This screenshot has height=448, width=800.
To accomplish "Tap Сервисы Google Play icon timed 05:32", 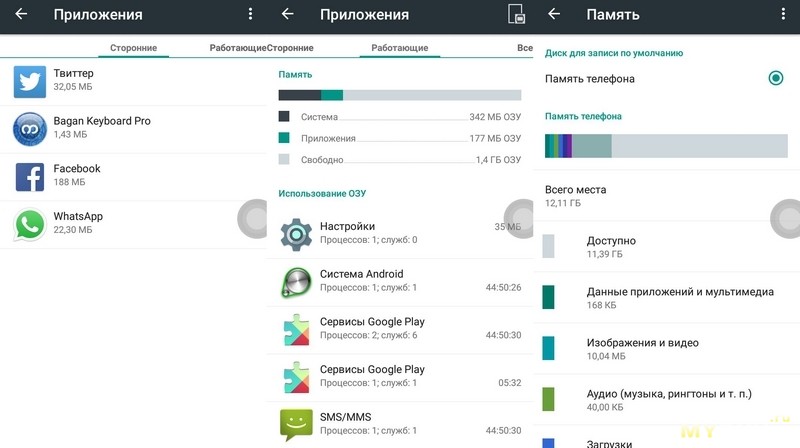I will tap(296, 377).
